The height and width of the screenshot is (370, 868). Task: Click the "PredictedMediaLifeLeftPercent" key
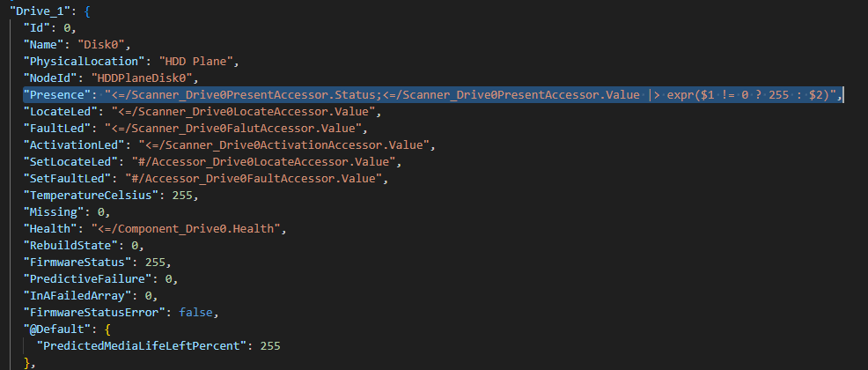[x=142, y=346]
